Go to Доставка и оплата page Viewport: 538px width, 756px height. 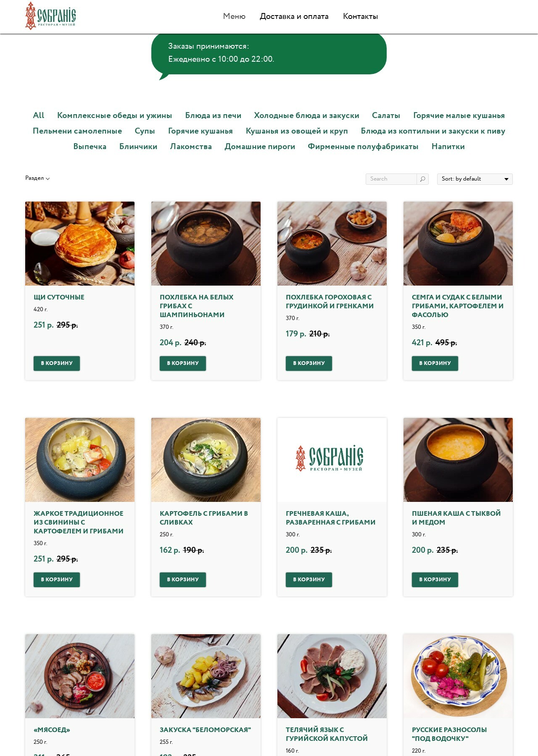pos(294,16)
